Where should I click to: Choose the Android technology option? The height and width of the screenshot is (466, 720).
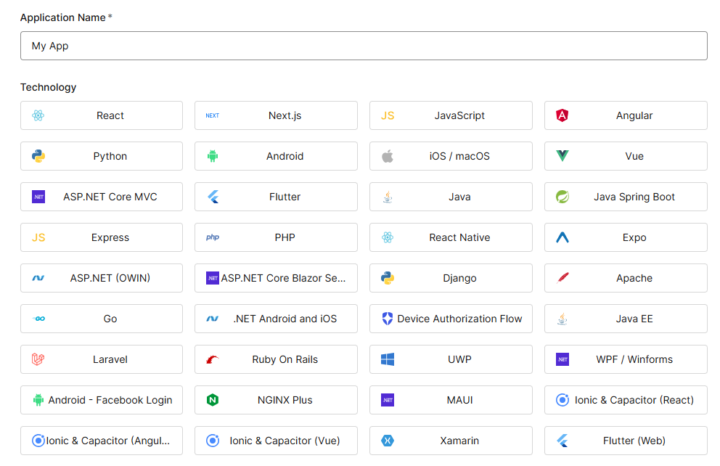(x=276, y=156)
